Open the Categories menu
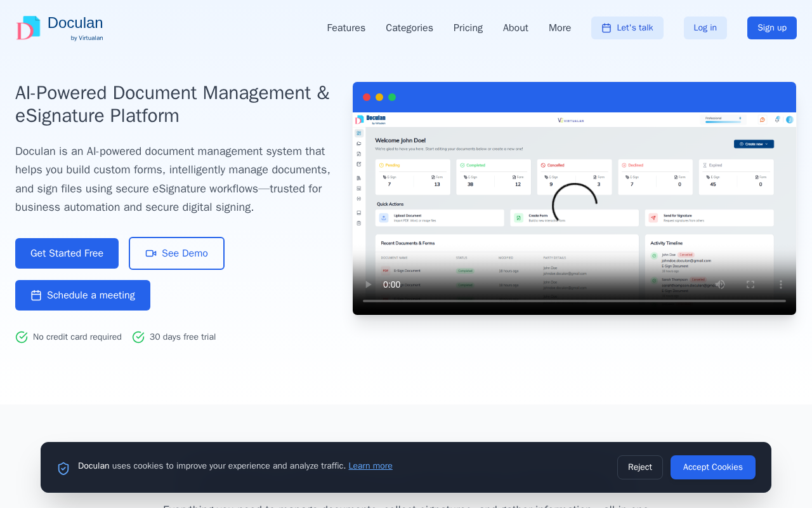This screenshot has width=812, height=508. (x=409, y=28)
